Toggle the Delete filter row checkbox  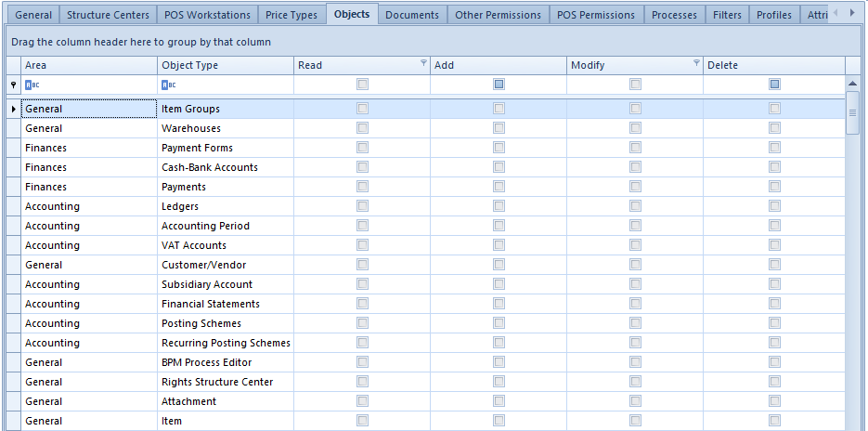774,85
